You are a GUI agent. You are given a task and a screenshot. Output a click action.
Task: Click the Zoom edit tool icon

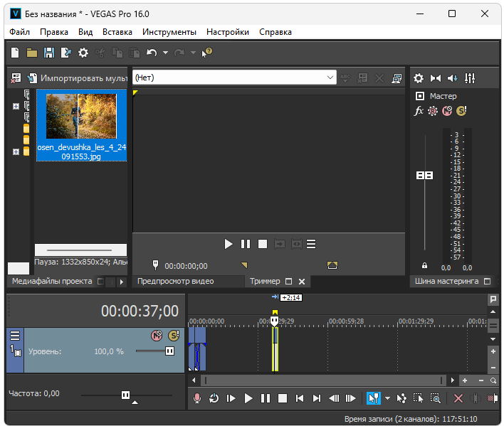[435, 399]
